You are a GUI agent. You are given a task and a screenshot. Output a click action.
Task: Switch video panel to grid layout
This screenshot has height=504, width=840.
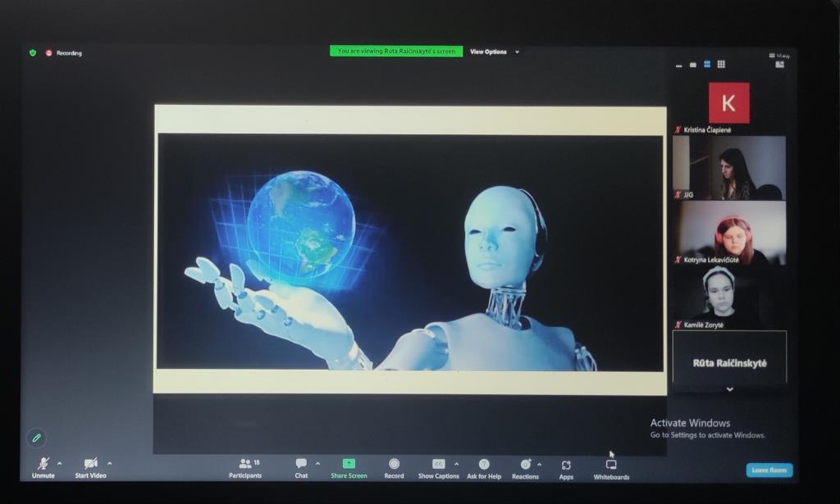tap(721, 64)
